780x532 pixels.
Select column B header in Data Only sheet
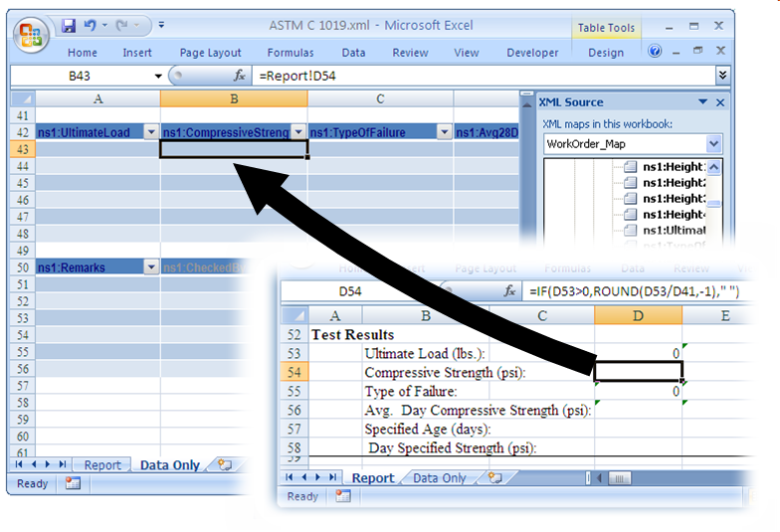click(234, 99)
